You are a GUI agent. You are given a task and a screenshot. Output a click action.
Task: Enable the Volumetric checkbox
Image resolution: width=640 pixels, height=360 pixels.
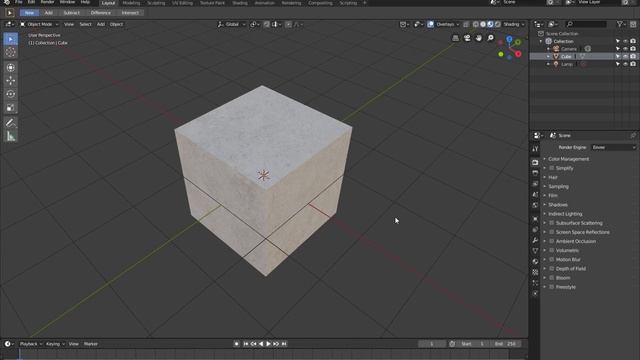point(551,250)
